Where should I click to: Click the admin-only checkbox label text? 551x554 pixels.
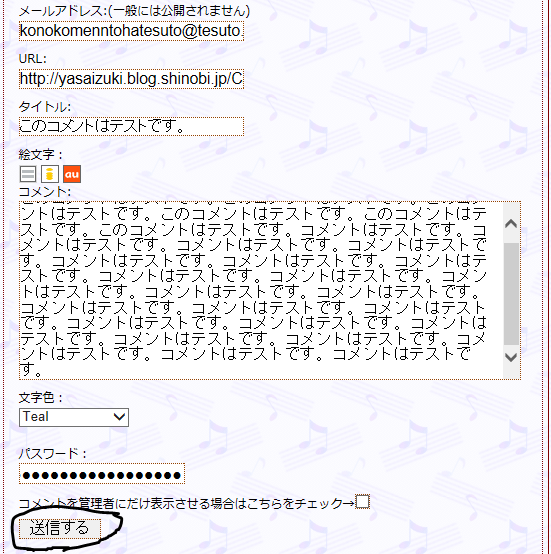pos(186,503)
